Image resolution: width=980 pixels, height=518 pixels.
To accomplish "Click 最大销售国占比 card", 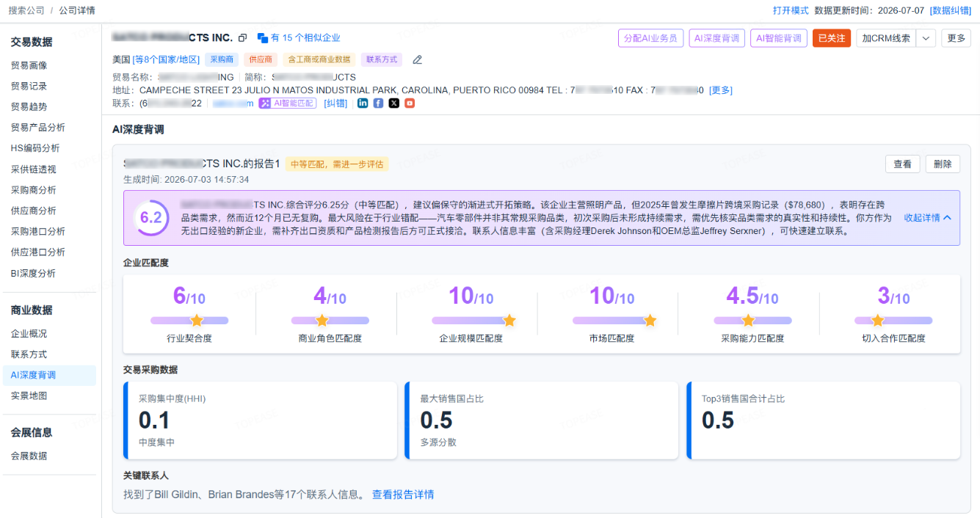I will point(542,420).
